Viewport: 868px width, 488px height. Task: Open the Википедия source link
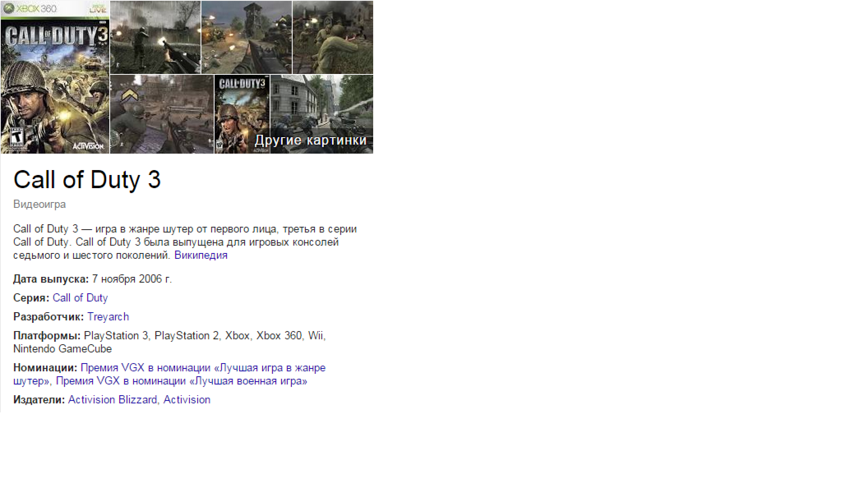[201, 255]
